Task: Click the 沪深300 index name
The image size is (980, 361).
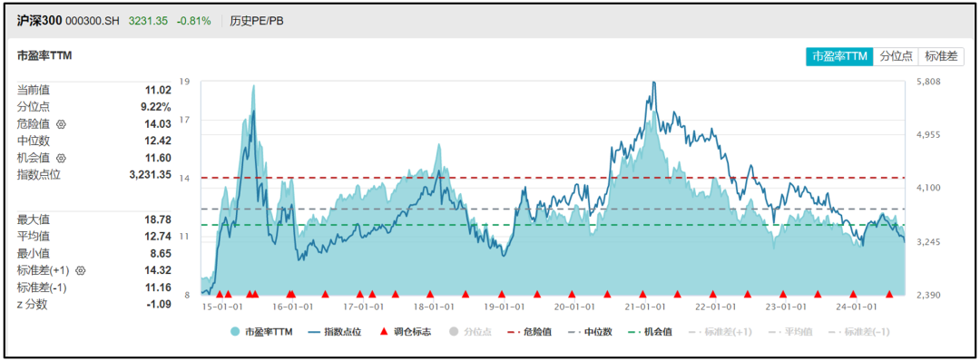Action: (x=39, y=21)
